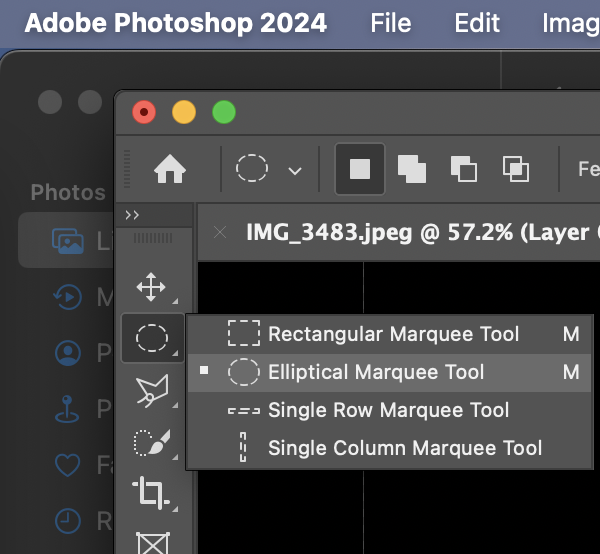Screen dimensions: 600x554
Task: Click the green zoom button of Photoshop
Action: (224, 112)
